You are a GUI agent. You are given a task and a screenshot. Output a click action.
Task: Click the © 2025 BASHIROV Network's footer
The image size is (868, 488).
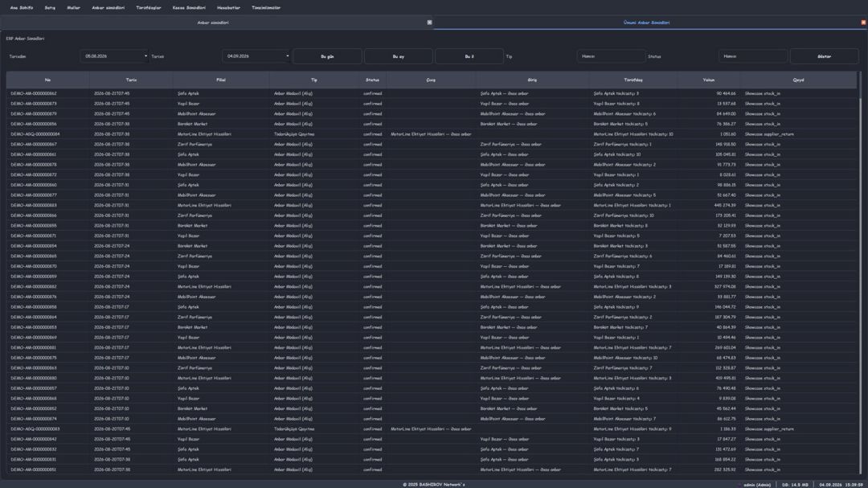433,485
